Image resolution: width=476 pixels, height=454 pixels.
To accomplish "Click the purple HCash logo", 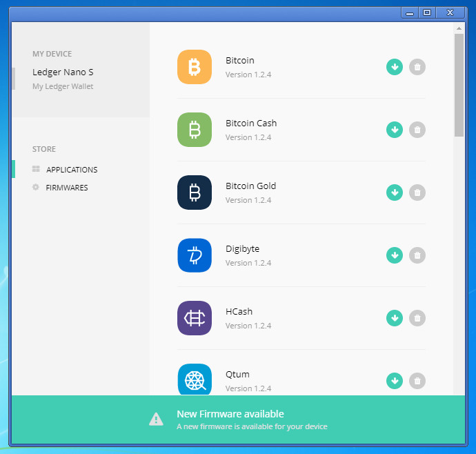I will coord(195,318).
